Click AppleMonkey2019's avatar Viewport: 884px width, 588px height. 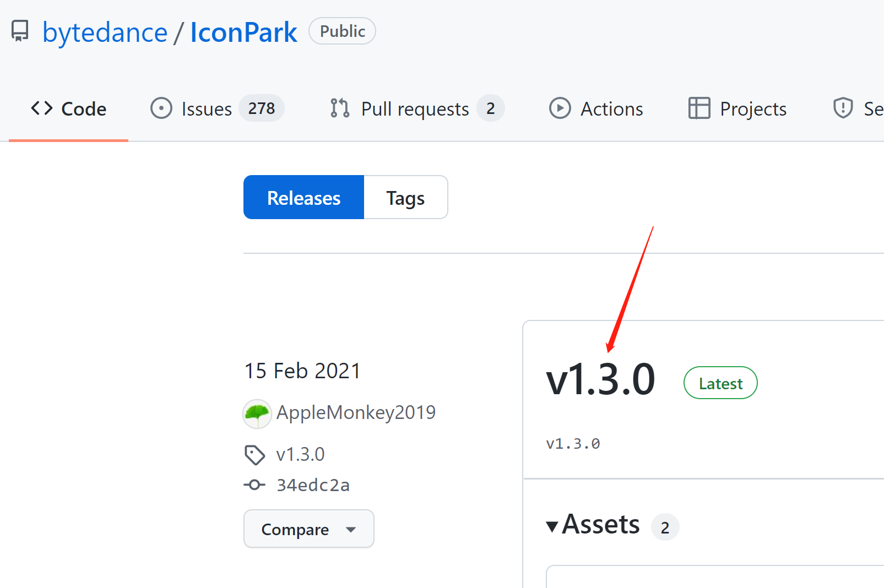click(x=257, y=413)
